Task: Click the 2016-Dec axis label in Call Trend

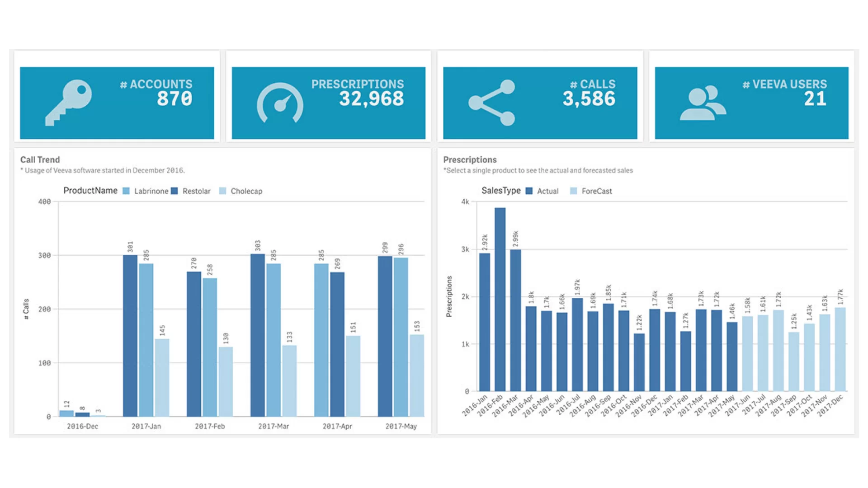Action: tap(82, 426)
